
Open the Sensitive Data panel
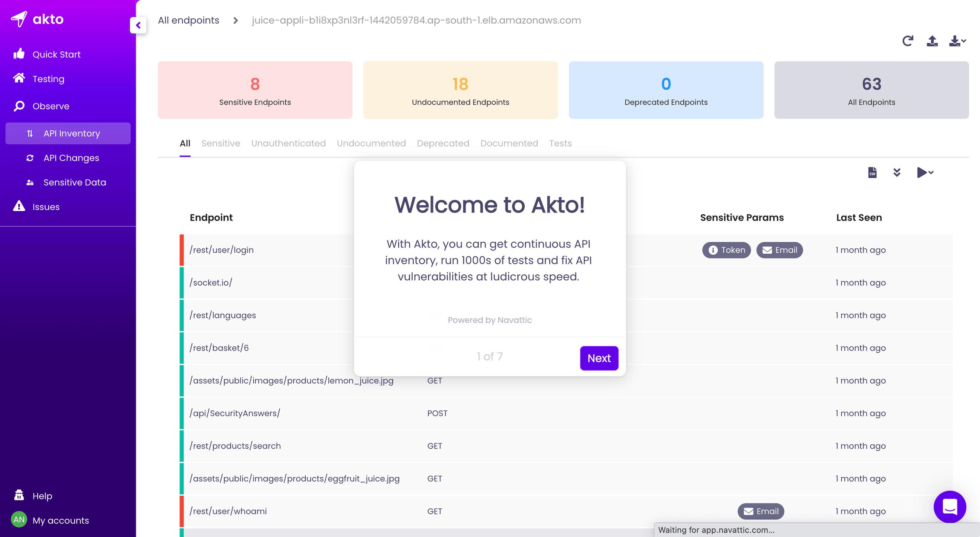(x=74, y=182)
